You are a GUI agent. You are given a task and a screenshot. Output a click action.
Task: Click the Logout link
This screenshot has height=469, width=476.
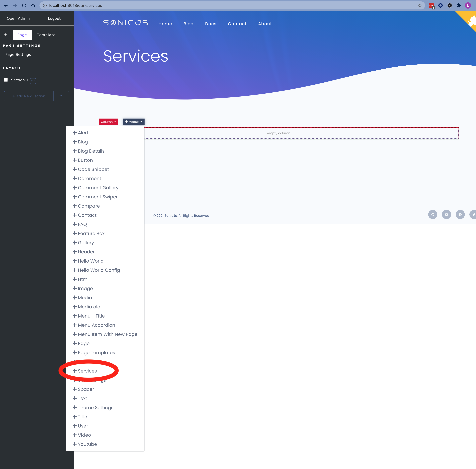pyautogui.click(x=54, y=18)
